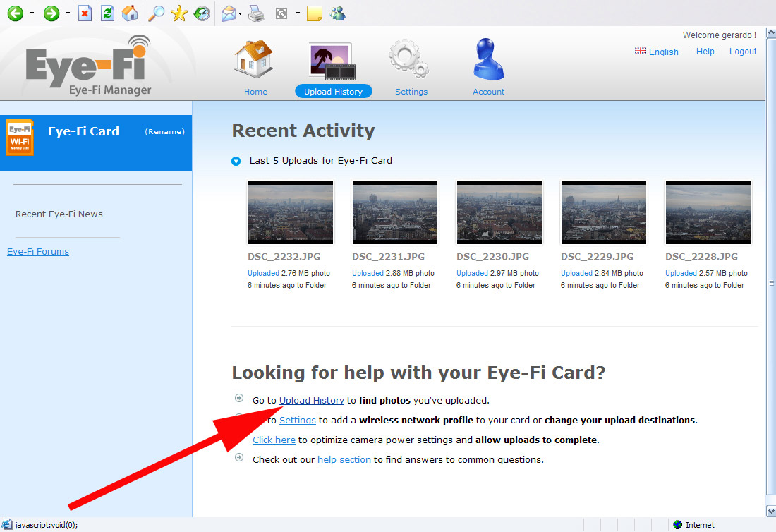Image resolution: width=776 pixels, height=532 pixels.
Task: Follow the 'Click here' power settings link
Action: 274,440
